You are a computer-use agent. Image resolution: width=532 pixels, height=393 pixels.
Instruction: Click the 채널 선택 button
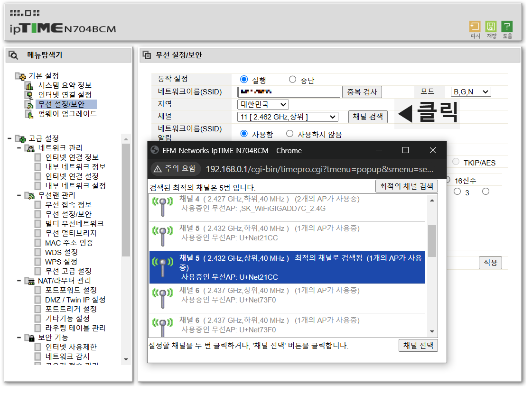point(418,345)
